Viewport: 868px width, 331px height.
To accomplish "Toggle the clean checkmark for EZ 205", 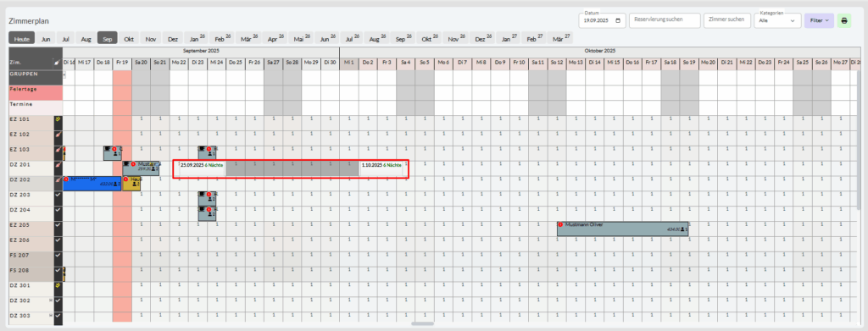I will pos(58,225).
